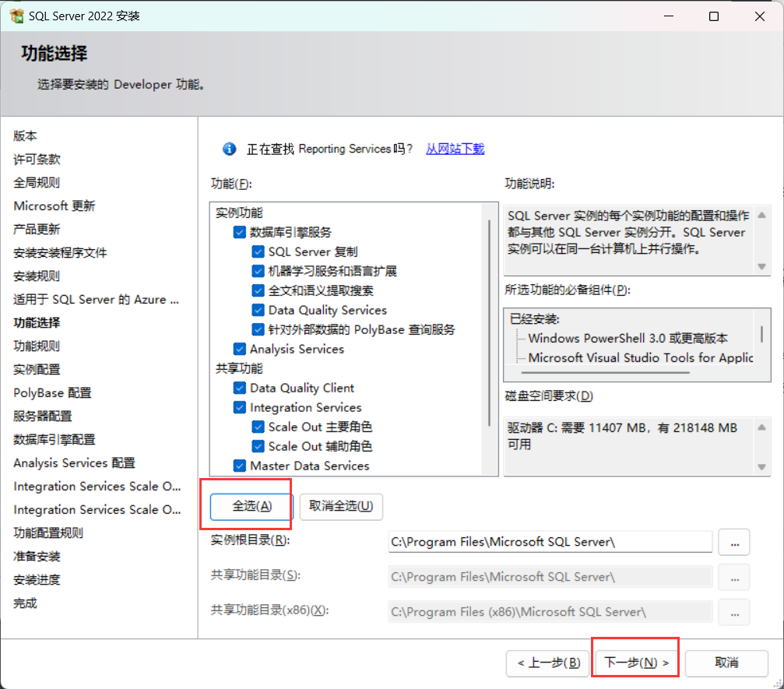This screenshot has width=784, height=689.
Task: Click the 服务器配置 step in sidebar
Action: pyautogui.click(x=43, y=416)
